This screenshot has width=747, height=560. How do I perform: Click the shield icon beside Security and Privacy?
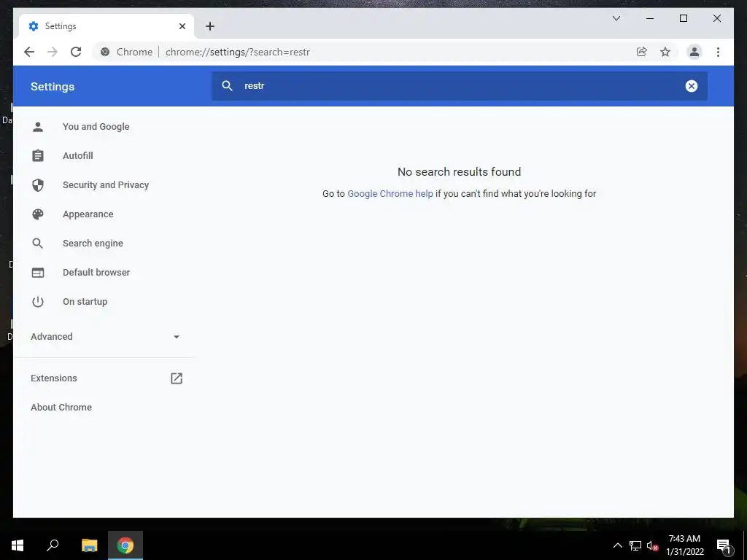[x=38, y=184]
